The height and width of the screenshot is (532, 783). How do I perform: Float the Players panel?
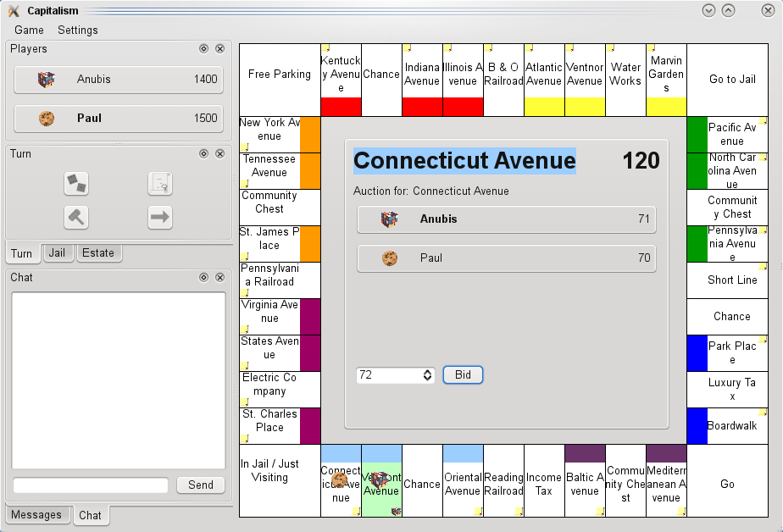[x=203, y=48]
